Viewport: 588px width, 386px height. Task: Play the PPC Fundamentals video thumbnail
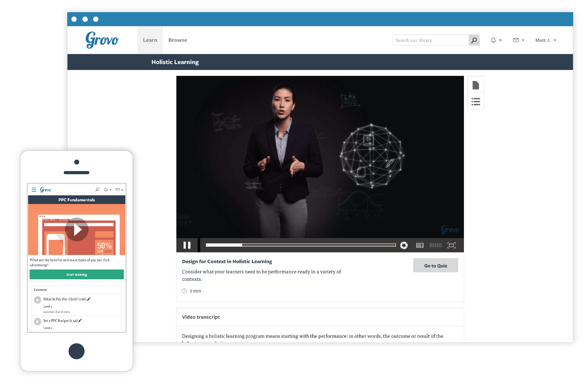click(x=77, y=229)
